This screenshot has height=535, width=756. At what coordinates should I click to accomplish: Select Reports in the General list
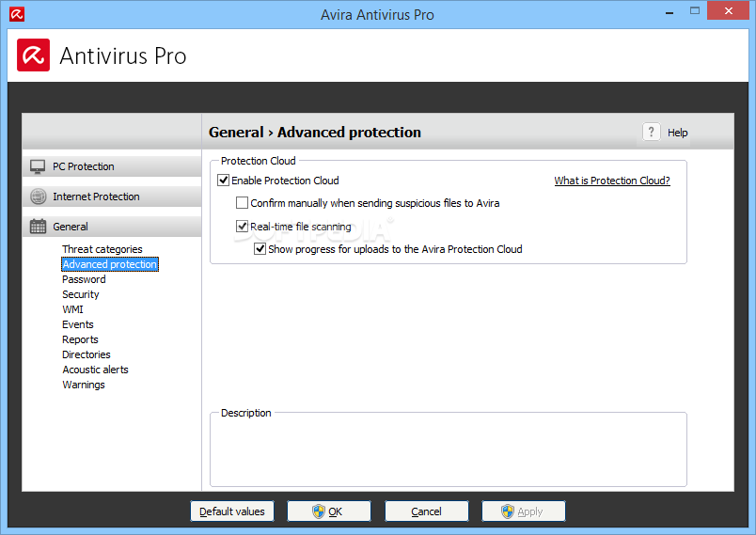pyautogui.click(x=80, y=339)
